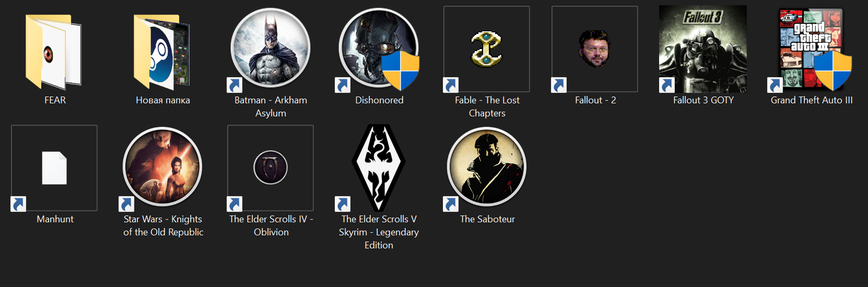This screenshot has width=868, height=287.
Task: Click the Elder Scrolls IV Oblivion icon
Action: click(x=271, y=168)
